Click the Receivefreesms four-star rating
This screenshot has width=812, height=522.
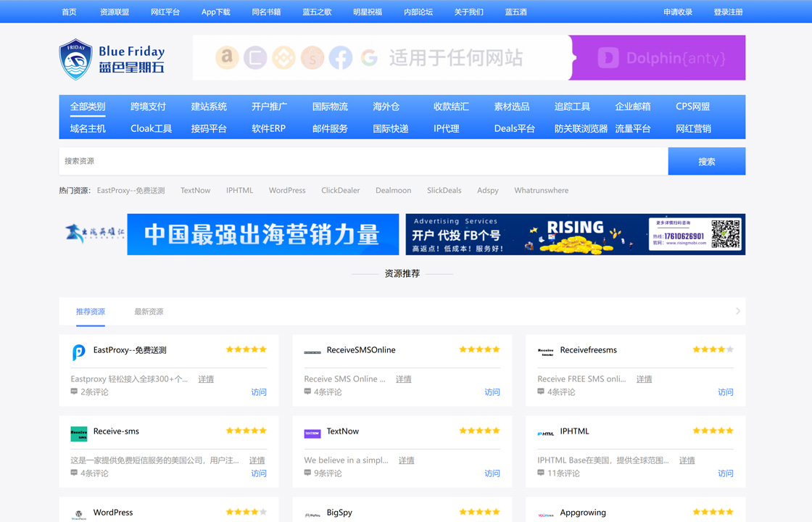point(713,349)
